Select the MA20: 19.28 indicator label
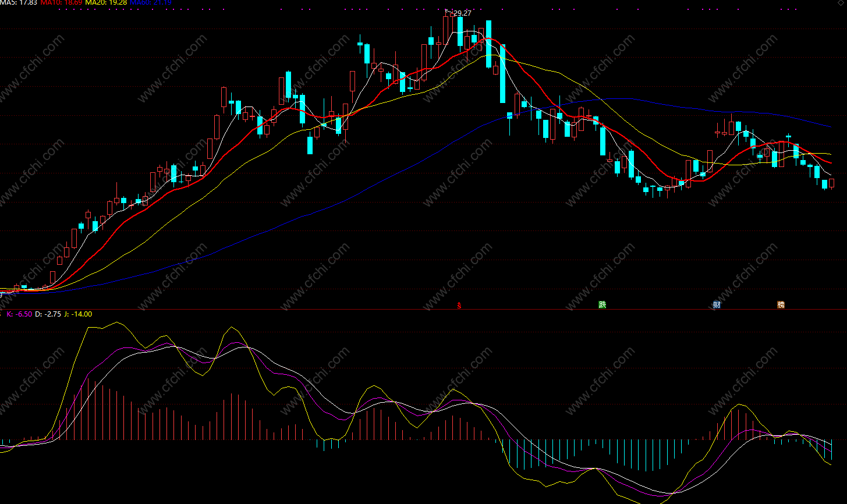The height and width of the screenshot is (504, 847). click(105, 2)
